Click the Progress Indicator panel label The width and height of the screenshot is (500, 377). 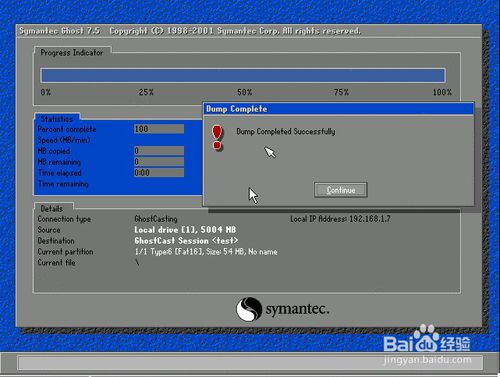click(72, 53)
